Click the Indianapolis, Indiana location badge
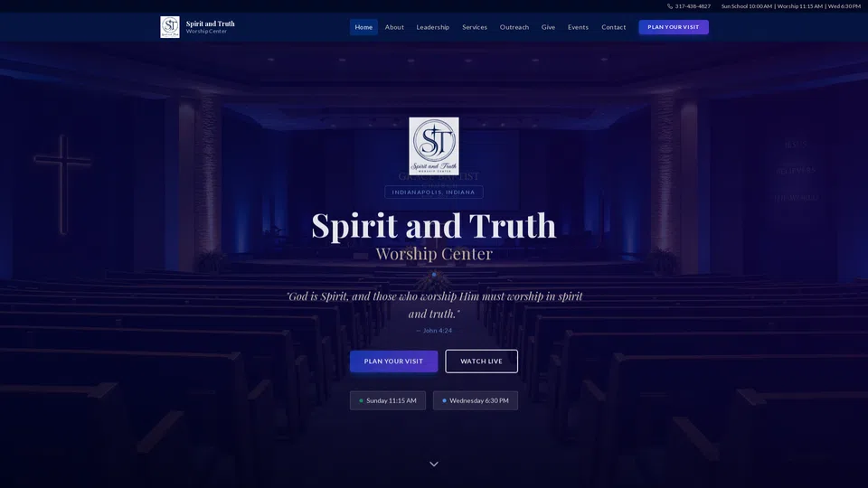 pos(433,192)
